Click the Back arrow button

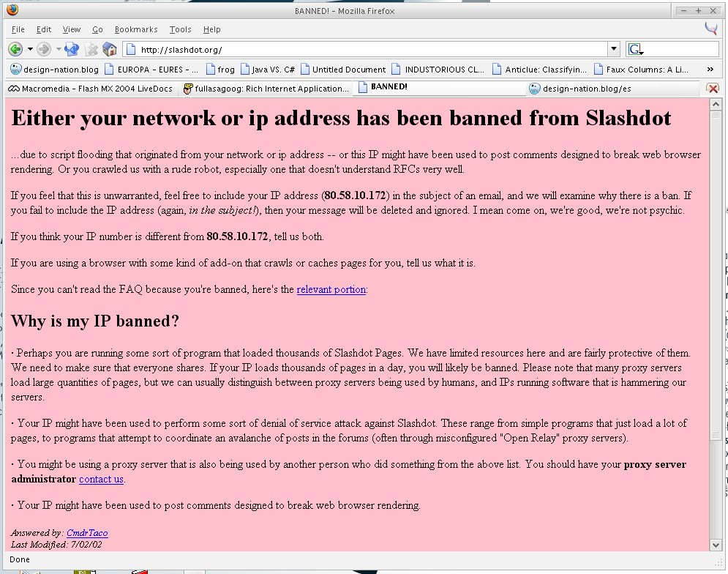pyautogui.click(x=15, y=49)
